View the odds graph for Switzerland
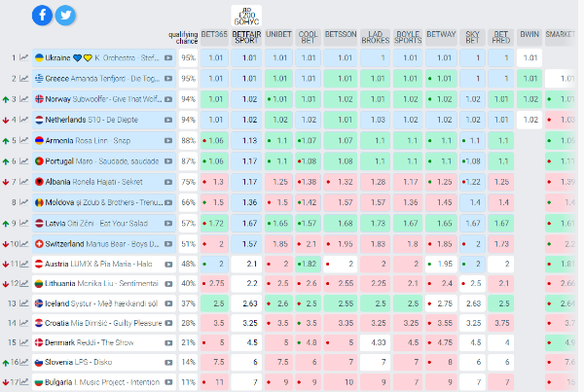584x392 pixels. (23, 241)
